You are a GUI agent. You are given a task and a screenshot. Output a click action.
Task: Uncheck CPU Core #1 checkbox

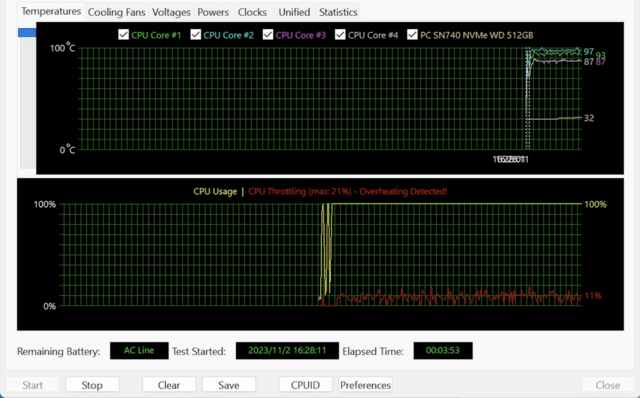[123, 35]
